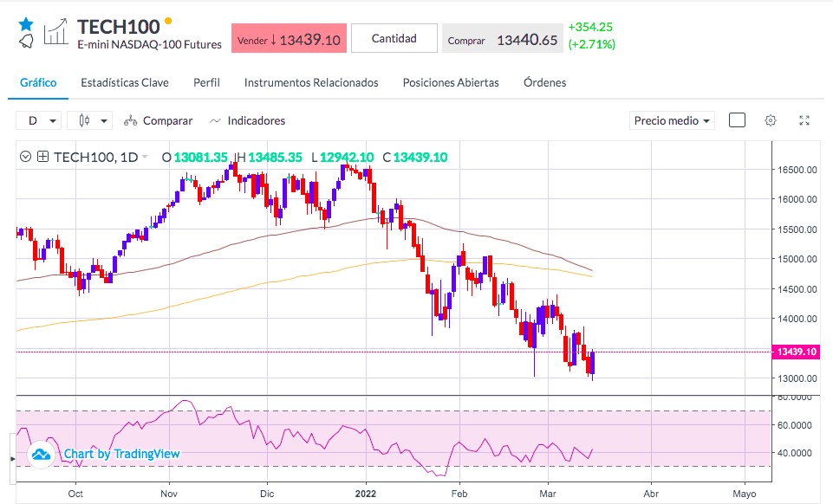Click the open value 13081.35
The height and width of the screenshot is (504, 833).
(x=201, y=157)
